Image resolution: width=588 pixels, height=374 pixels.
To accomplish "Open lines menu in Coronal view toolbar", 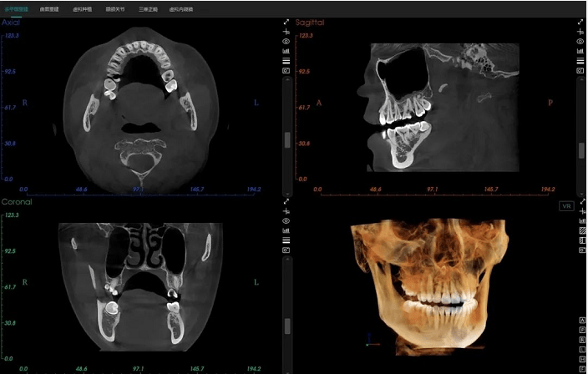I will [286, 240].
